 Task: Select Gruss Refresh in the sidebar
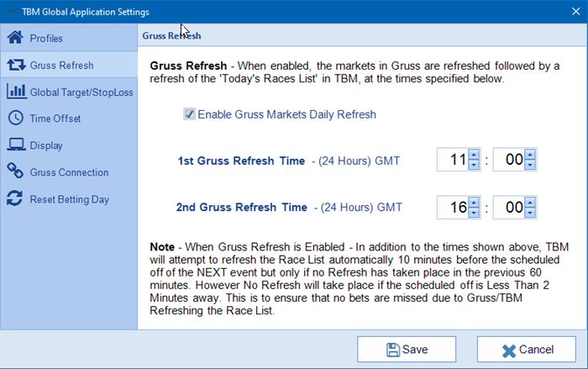click(69, 65)
